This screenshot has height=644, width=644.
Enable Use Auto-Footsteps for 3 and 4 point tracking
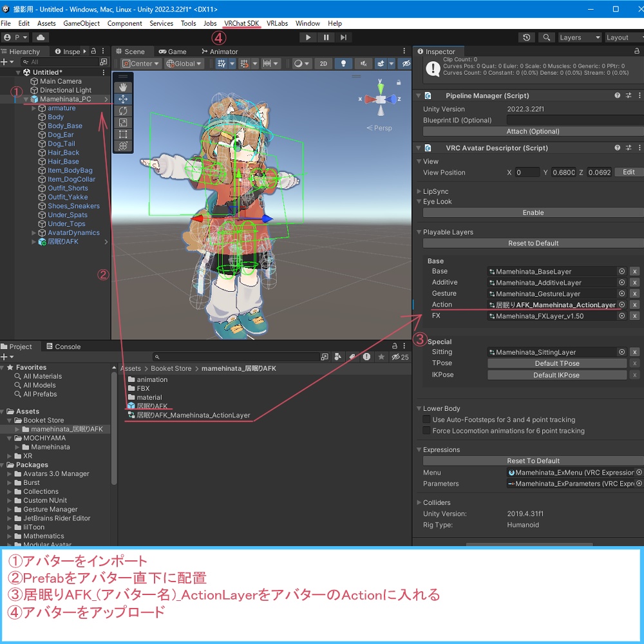pyautogui.click(x=426, y=419)
